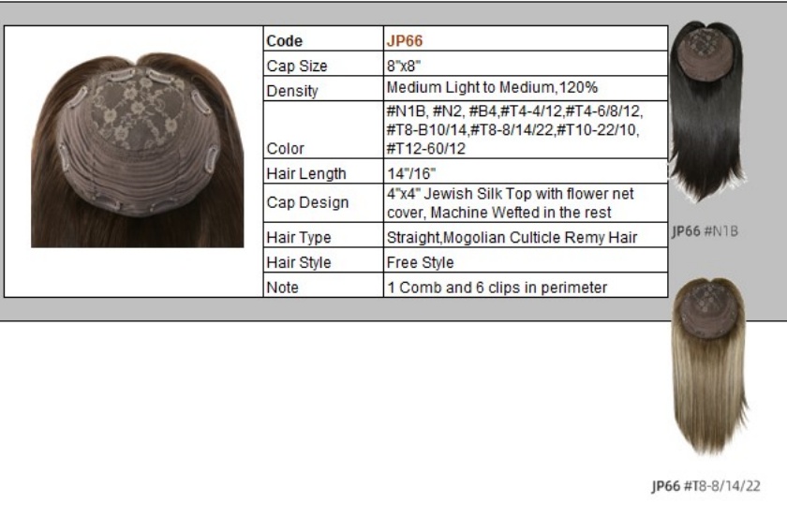Click the "JP66 #T8-8/14/22" caption text
The width and height of the screenshot is (787, 532).
tap(705, 486)
